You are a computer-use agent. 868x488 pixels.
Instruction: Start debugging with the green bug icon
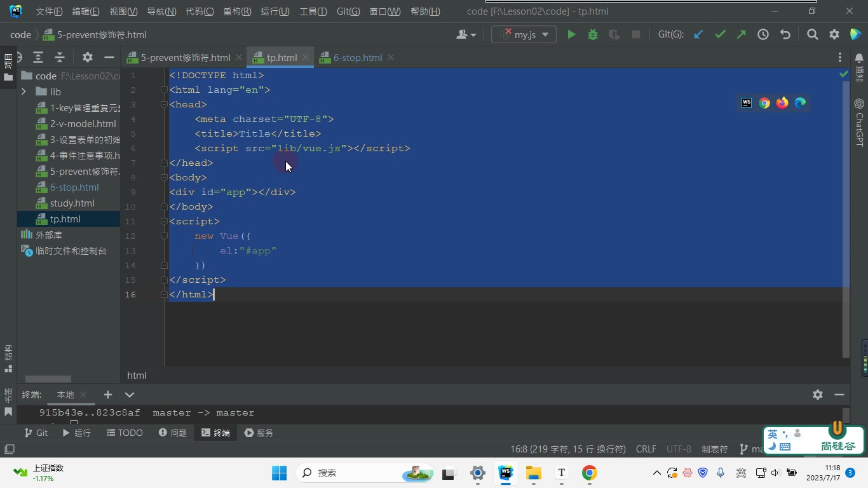[x=593, y=35]
